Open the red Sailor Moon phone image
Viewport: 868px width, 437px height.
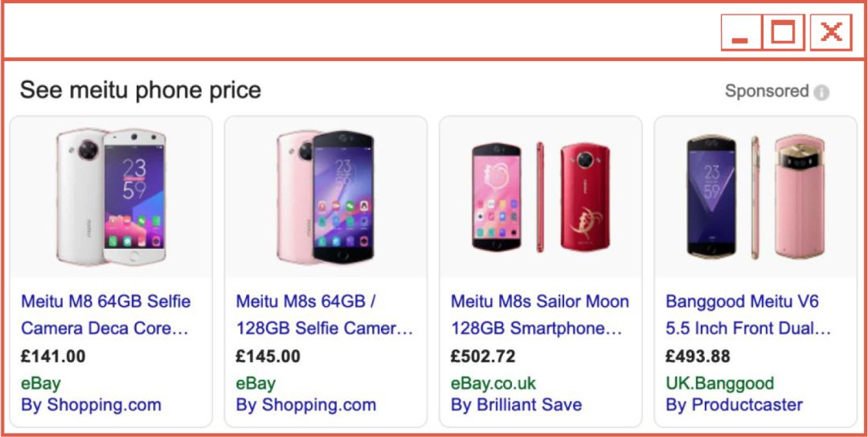pyautogui.click(x=540, y=197)
